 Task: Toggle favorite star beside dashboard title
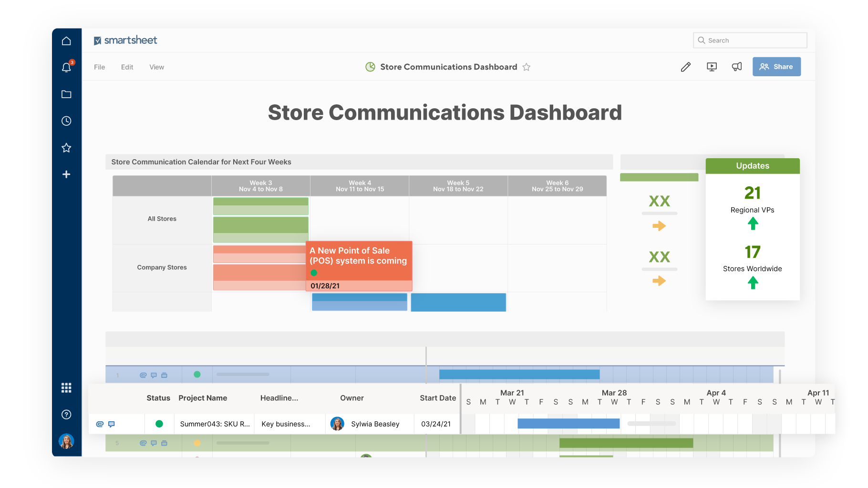(527, 67)
